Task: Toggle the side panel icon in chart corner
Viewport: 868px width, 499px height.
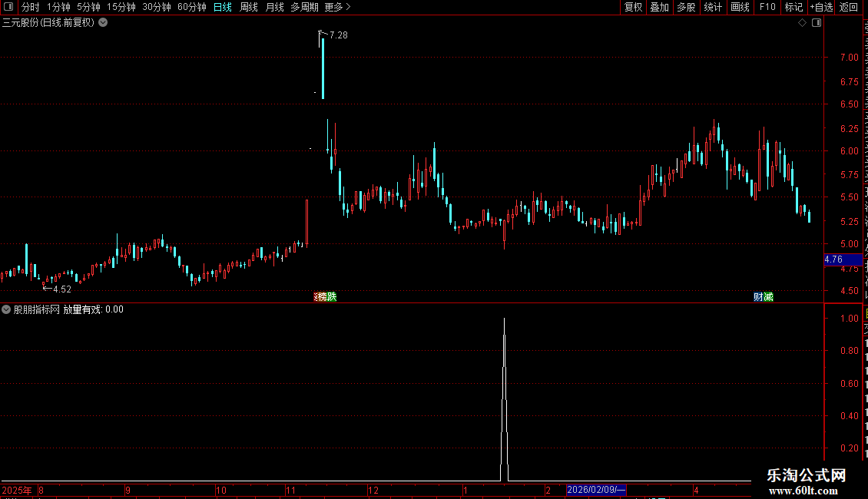Action: coord(817,23)
